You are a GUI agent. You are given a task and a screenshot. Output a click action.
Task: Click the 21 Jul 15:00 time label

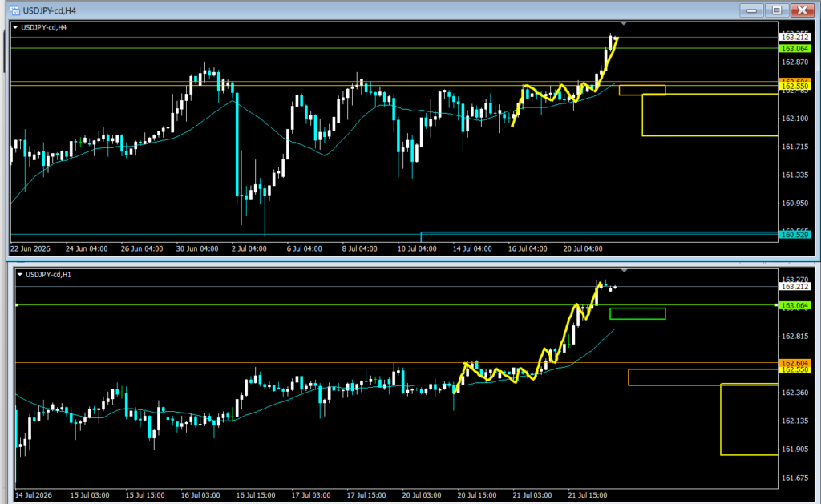click(x=588, y=495)
